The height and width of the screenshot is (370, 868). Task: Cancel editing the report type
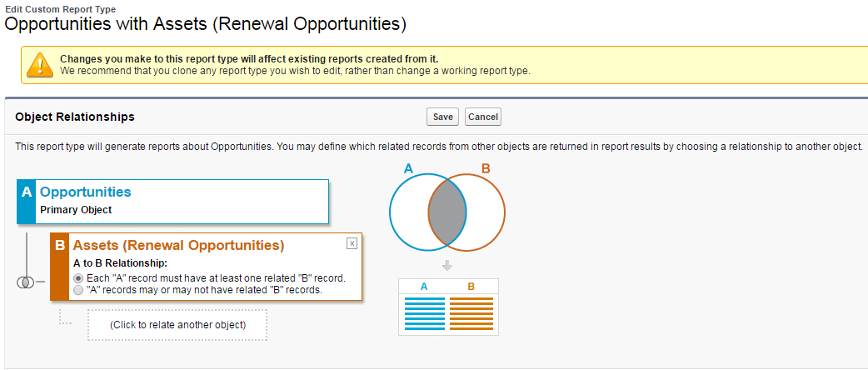(x=483, y=117)
